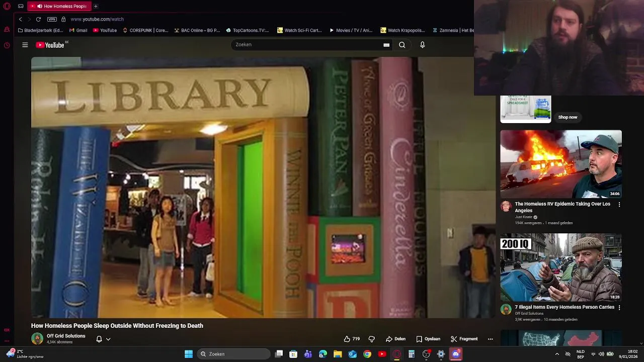The image size is (644, 362).
Task: Click the Opslaan save button
Action: click(428, 339)
